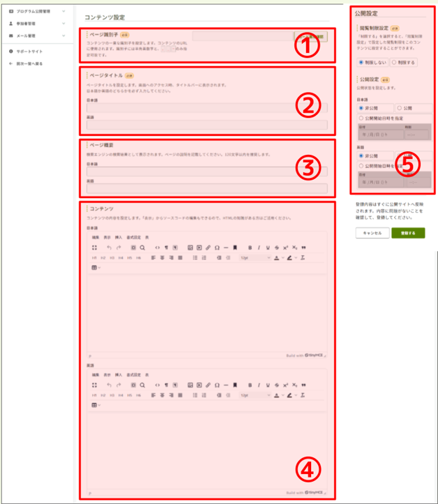Screen dimensions: 438x504
Task: Click the ページ識別子 input field
Action: (243, 36)
